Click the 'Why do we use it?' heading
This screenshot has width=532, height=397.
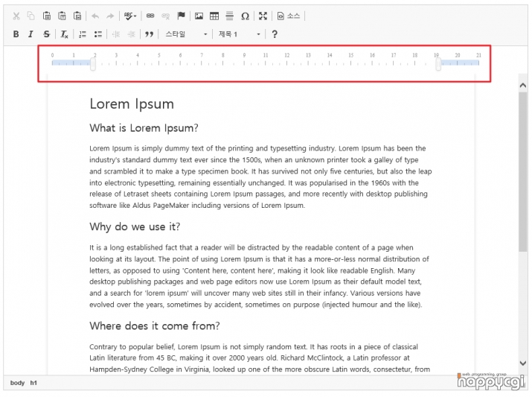pos(135,227)
